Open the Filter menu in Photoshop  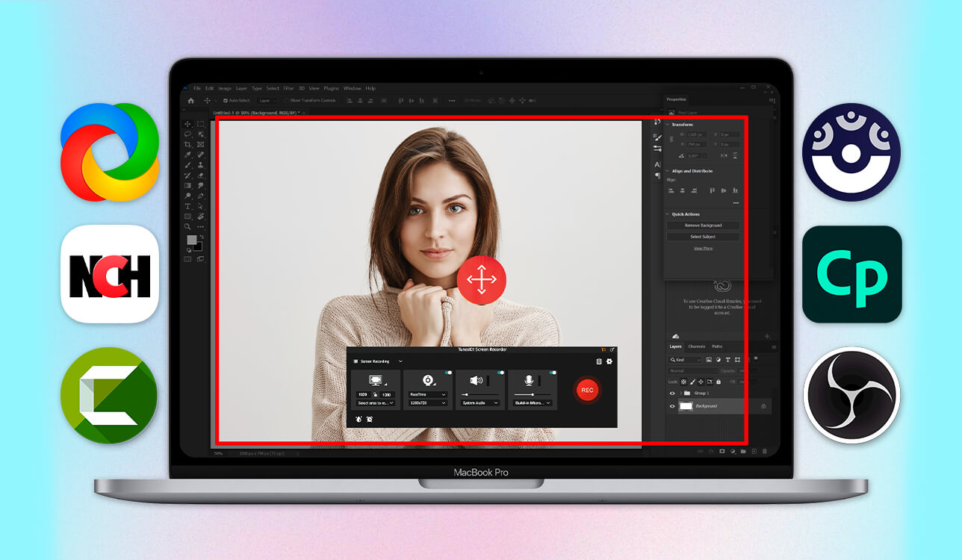tap(289, 87)
